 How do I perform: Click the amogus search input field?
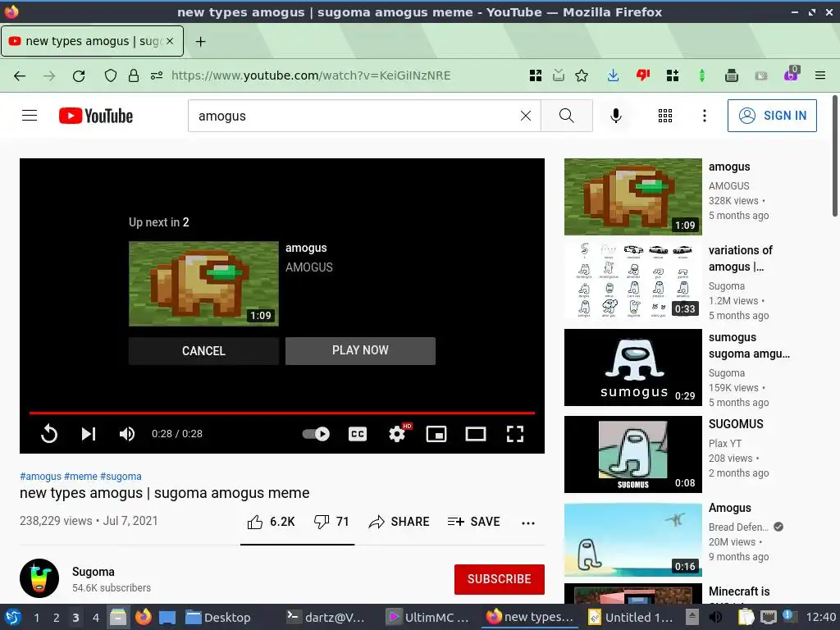(x=354, y=116)
